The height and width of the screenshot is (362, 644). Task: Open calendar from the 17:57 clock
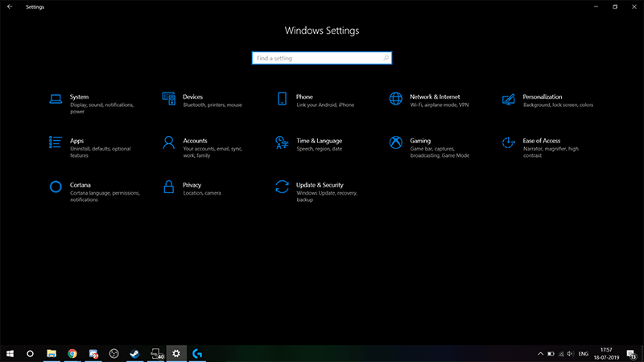point(606,354)
